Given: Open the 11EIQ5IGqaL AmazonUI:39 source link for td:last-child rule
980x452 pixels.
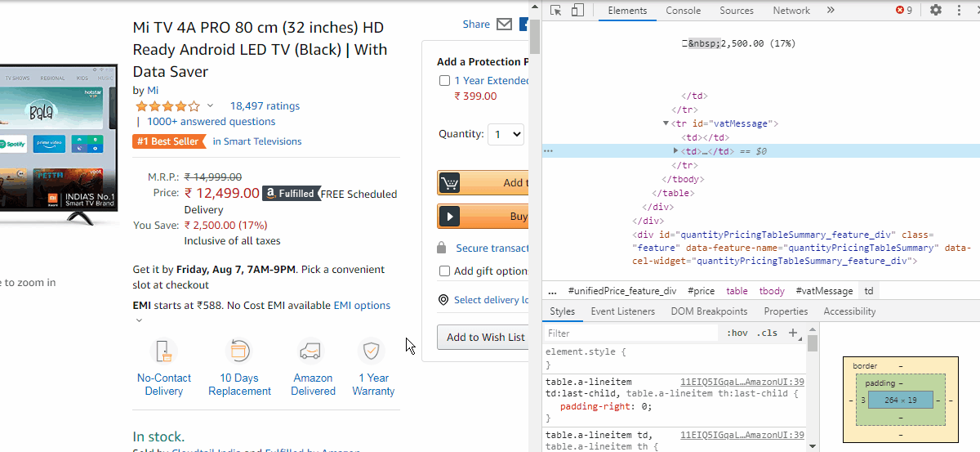Looking at the screenshot, I should coord(742,382).
